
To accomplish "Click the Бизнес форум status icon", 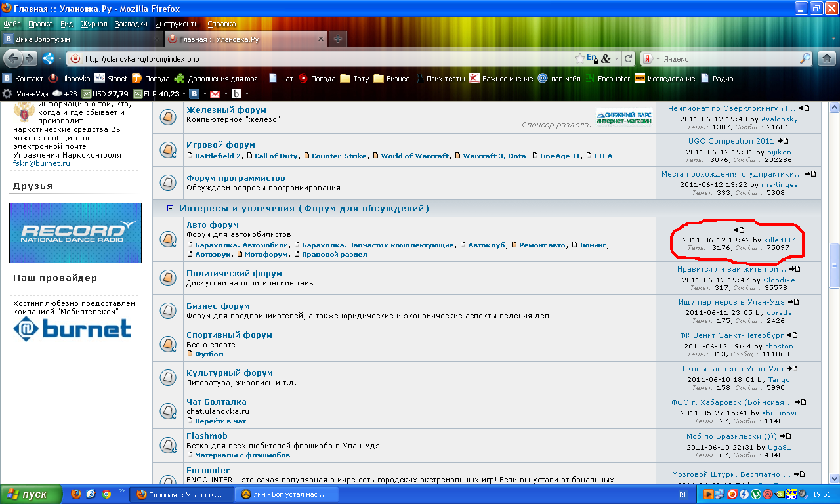I will point(168,311).
